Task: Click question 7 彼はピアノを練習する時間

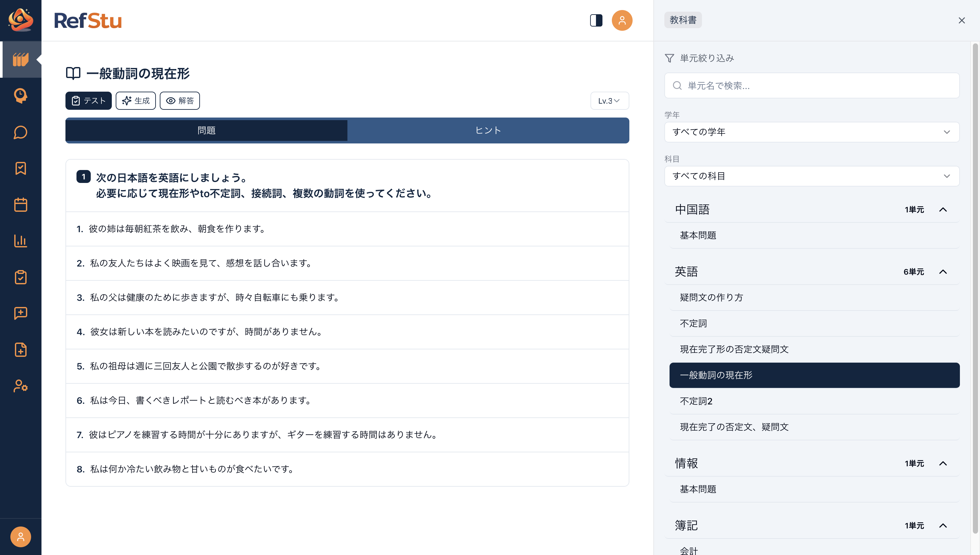Action: point(347,435)
